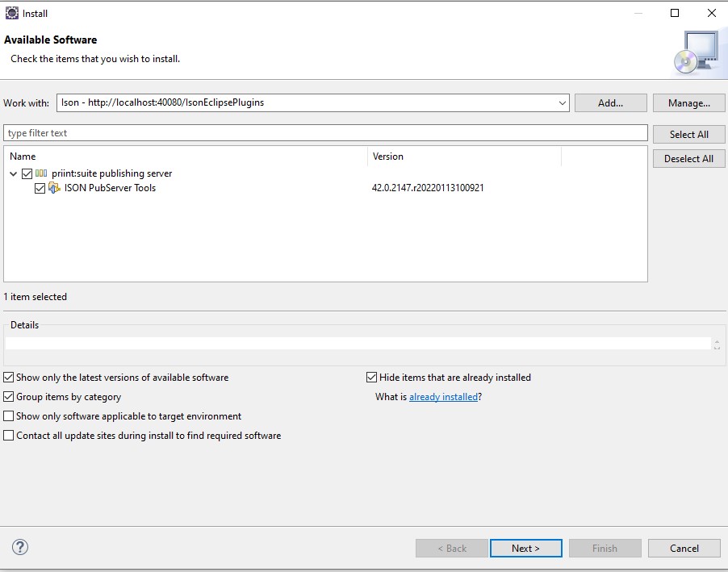Image resolution: width=728 pixels, height=572 pixels.
Task: Open the already installed link
Action: coord(443,397)
